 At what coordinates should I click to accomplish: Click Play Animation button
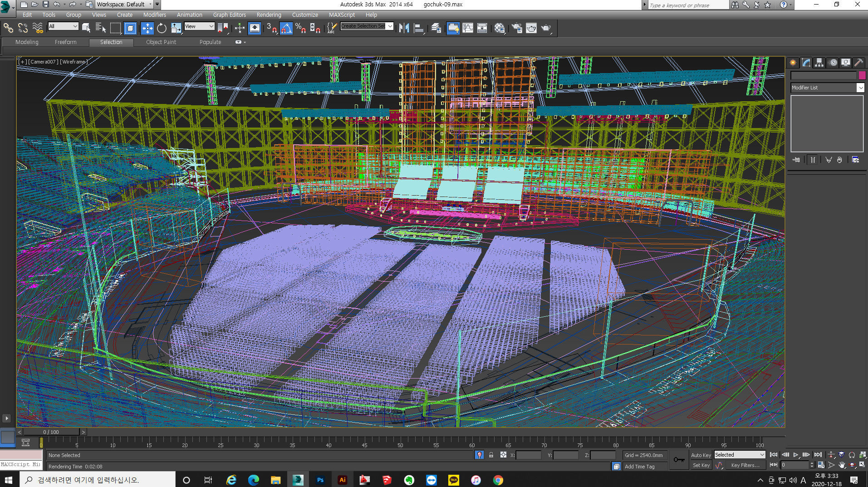795,455
